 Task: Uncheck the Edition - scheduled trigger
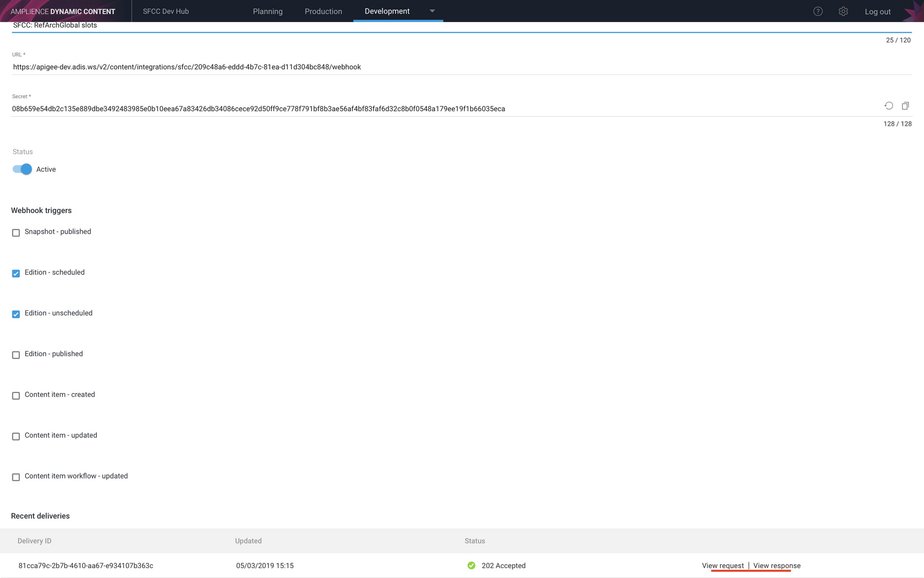click(16, 274)
